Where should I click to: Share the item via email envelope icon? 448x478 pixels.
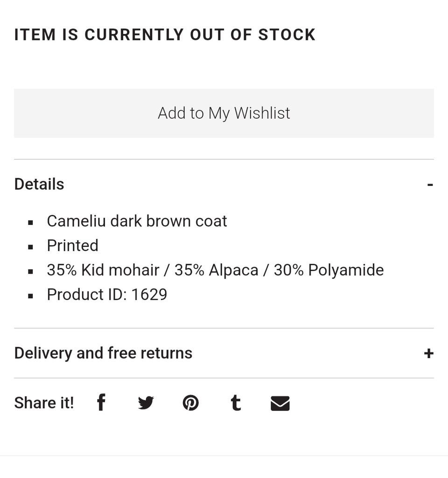pyautogui.click(x=280, y=403)
